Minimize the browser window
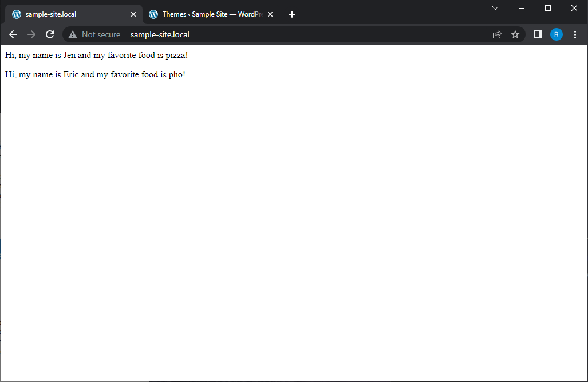588x382 pixels. coord(522,8)
